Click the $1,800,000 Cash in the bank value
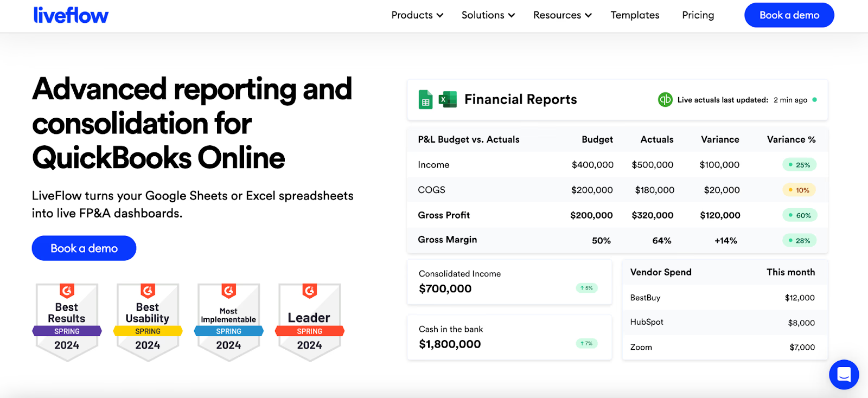 click(x=450, y=344)
